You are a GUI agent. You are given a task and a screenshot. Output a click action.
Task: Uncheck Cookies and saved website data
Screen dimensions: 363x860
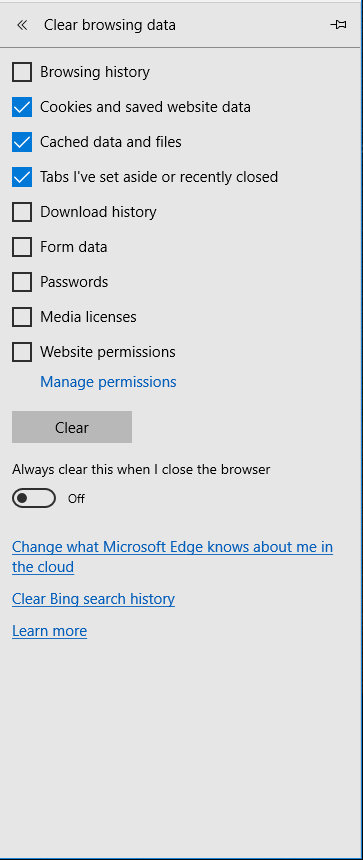click(x=22, y=107)
